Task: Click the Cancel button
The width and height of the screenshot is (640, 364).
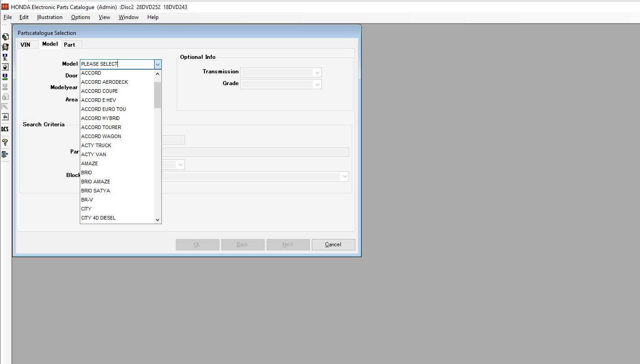Action: (333, 244)
